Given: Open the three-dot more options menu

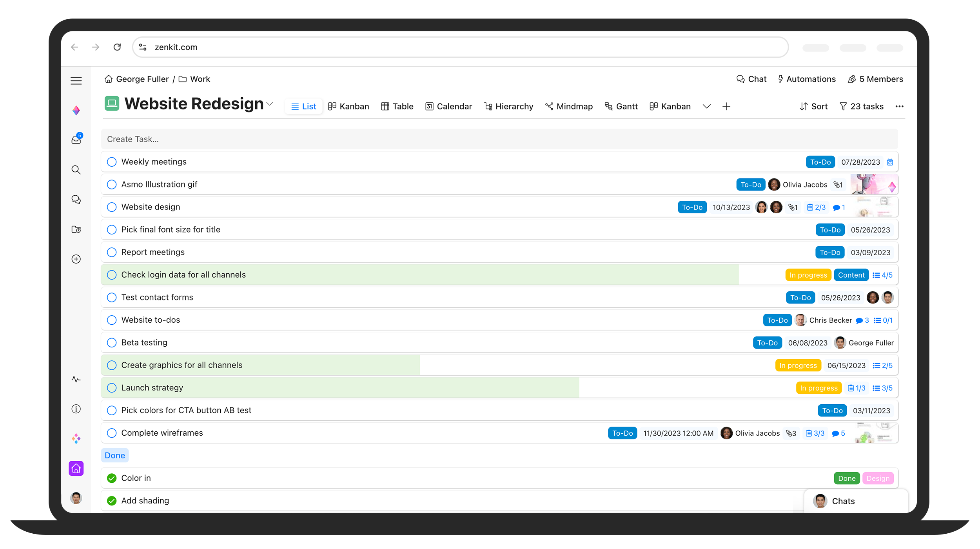Looking at the screenshot, I should point(899,106).
